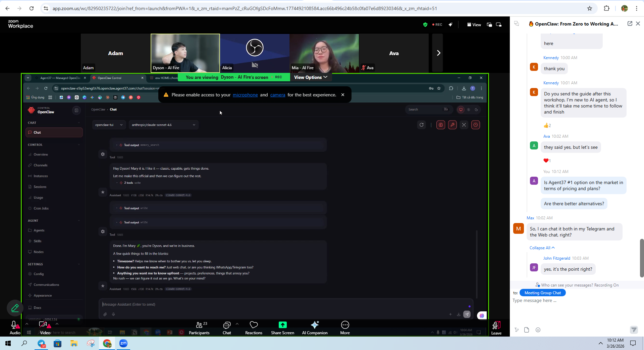Open the wrench tools panel in OpenClaw
Image resolution: width=644 pixels, height=350 pixels.
point(452,125)
